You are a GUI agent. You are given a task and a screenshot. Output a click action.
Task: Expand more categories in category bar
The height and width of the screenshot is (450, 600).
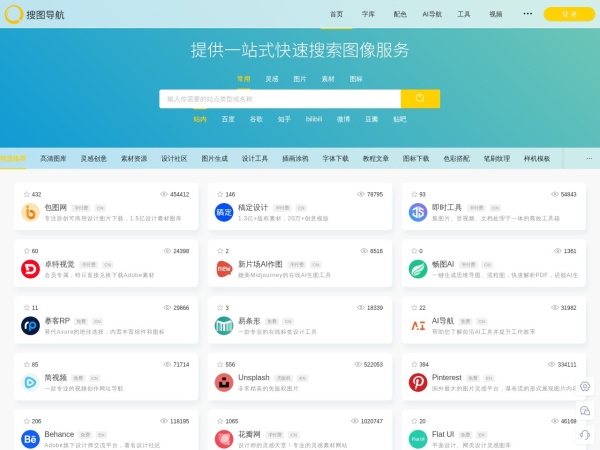589,158
